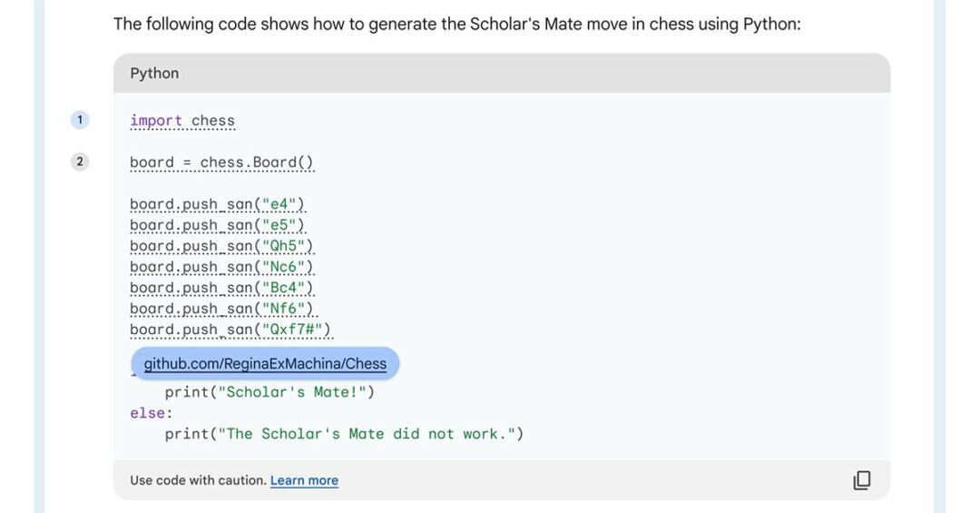The height and width of the screenshot is (513, 980).
Task: Click the "import chess" code line
Action: 182,121
